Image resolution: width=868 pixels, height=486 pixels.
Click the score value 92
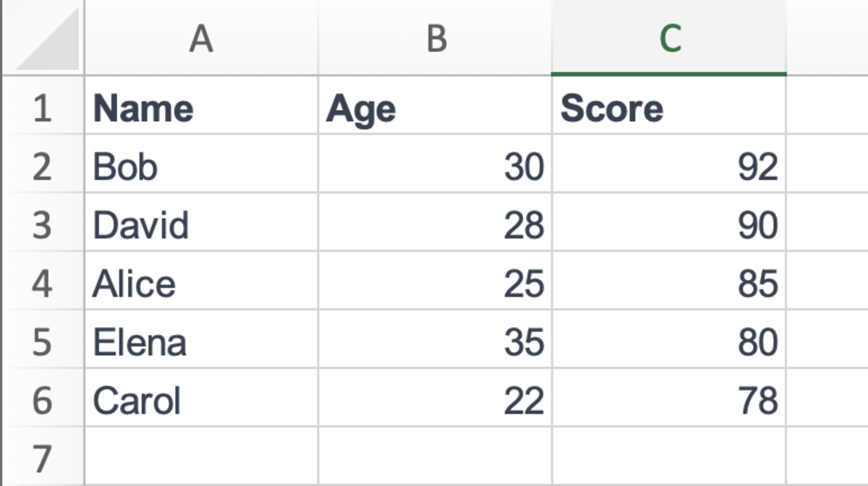pos(669,163)
